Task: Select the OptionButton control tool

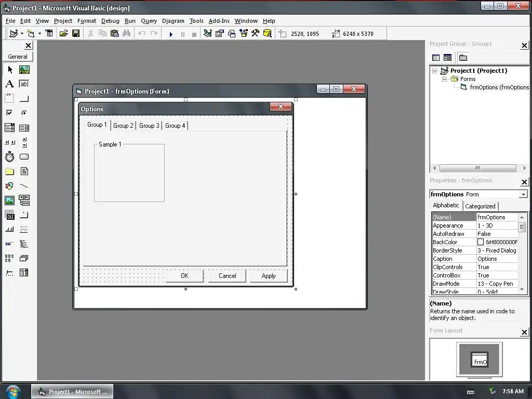Action: point(24,113)
